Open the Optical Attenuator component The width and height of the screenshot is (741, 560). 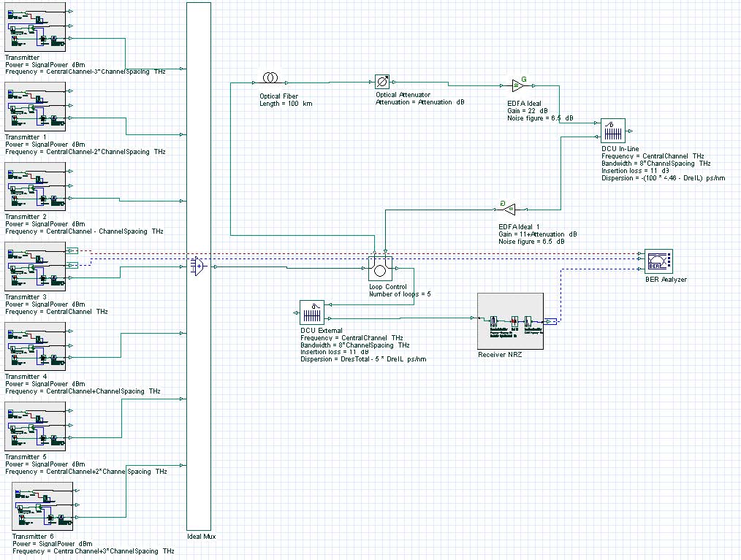[383, 82]
